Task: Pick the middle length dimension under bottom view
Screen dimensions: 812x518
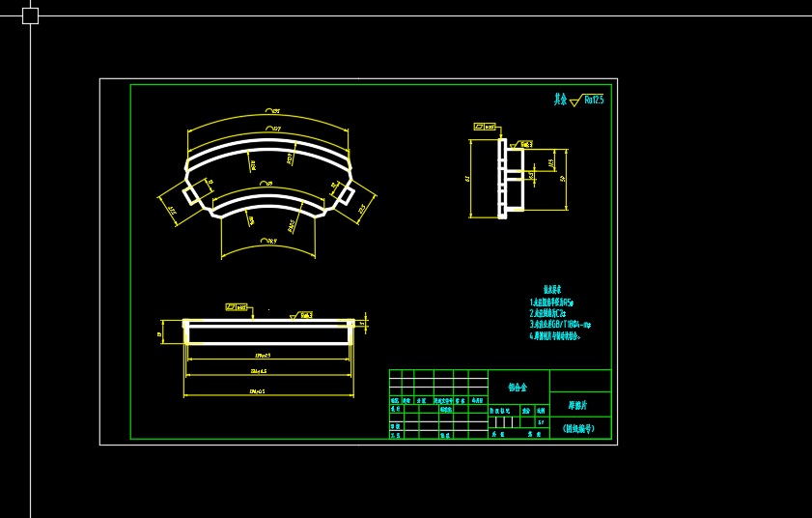Action: tap(259, 371)
